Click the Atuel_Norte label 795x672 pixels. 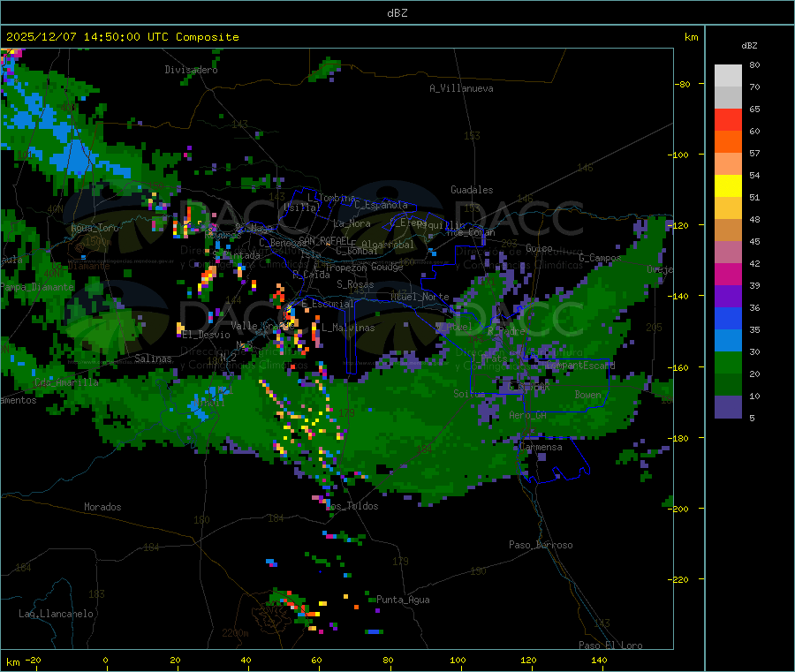coord(420,297)
